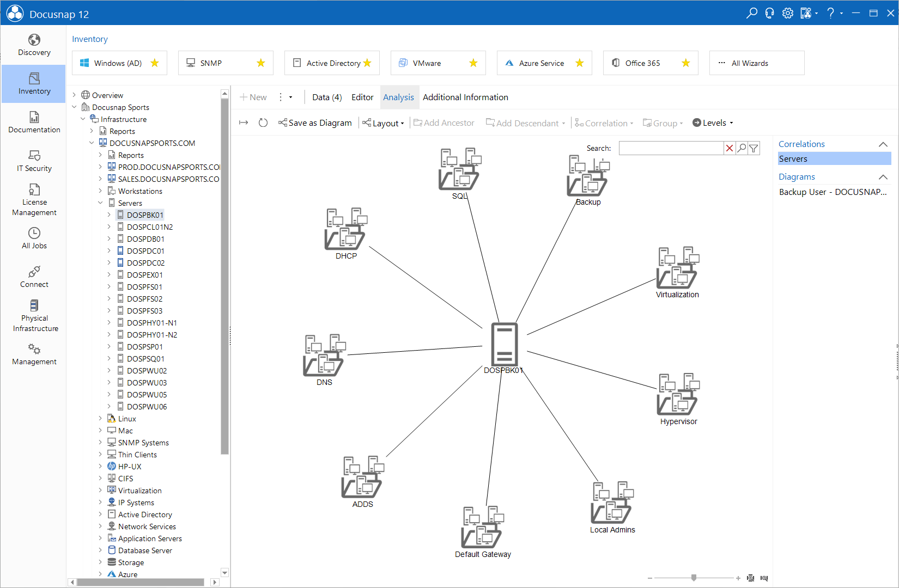Image resolution: width=899 pixels, height=588 pixels.
Task: Open the Discovery section in sidebar
Action: pyautogui.click(x=34, y=45)
